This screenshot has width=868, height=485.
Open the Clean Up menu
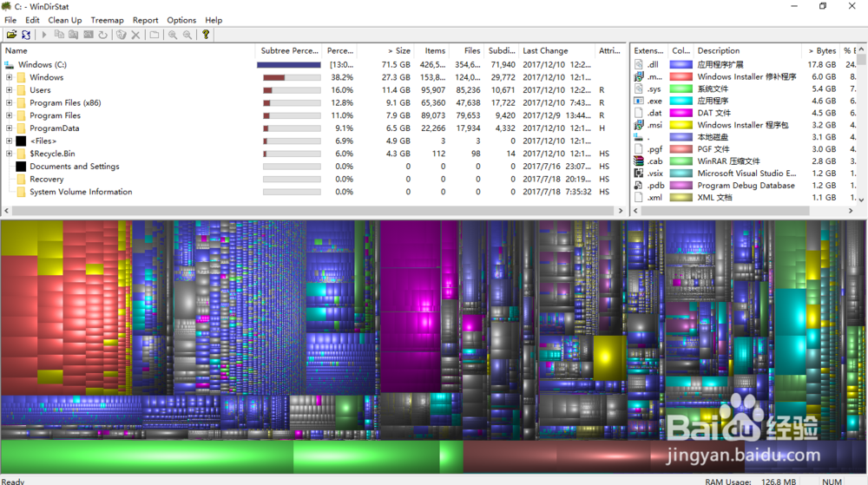coord(65,20)
